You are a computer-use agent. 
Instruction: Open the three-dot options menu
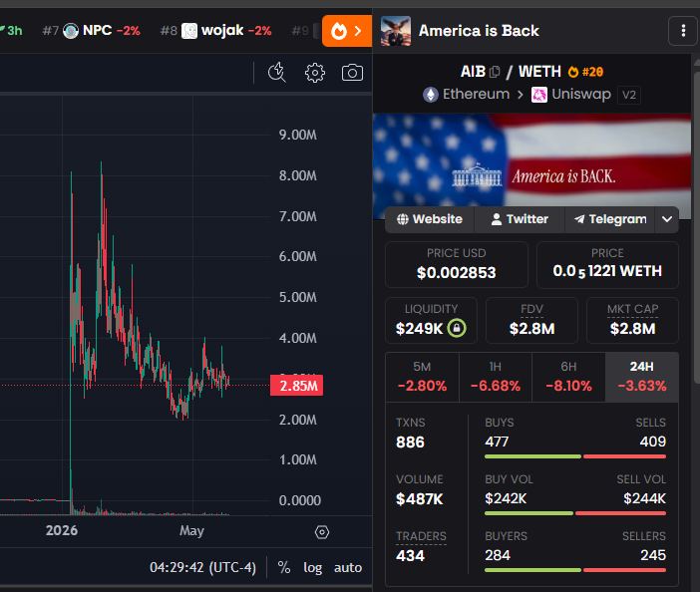683,31
